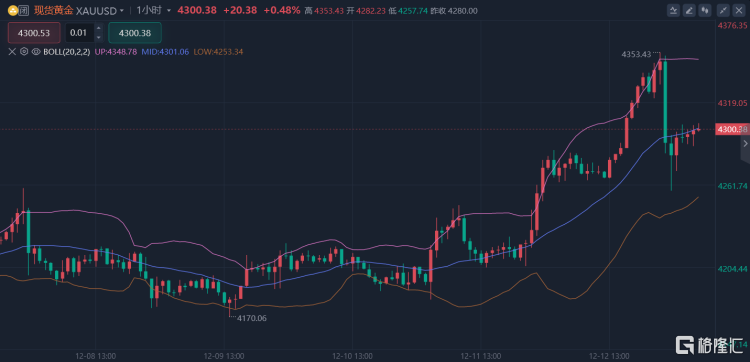Screen dimensions: 750x362
Task: Click the 4319.05 price axis label
Action: pyautogui.click(x=733, y=103)
